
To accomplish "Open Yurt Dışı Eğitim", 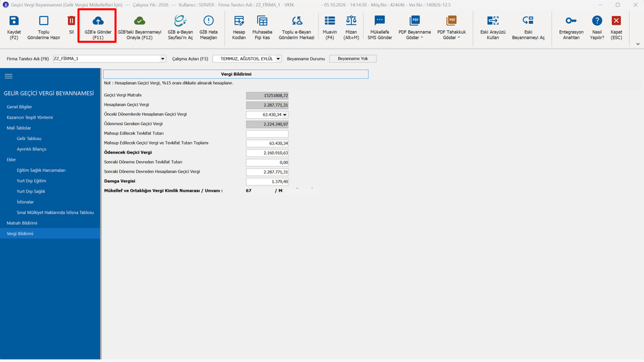I will pos(31,181).
